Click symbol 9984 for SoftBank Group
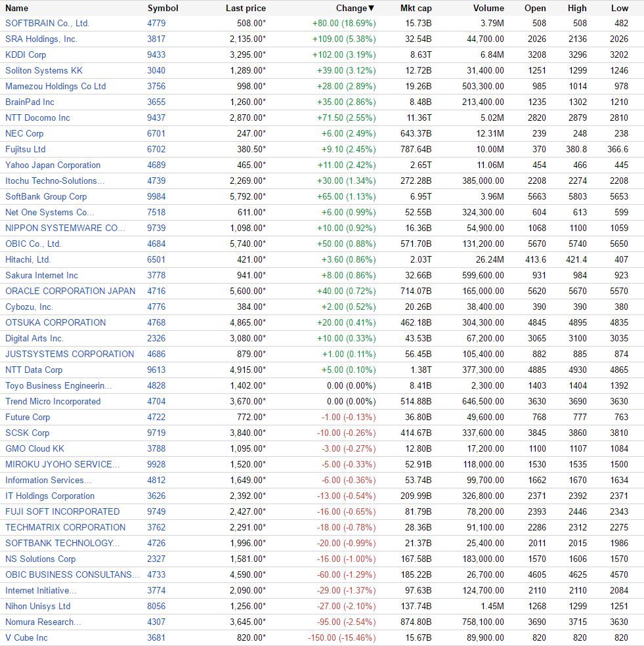 click(156, 197)
